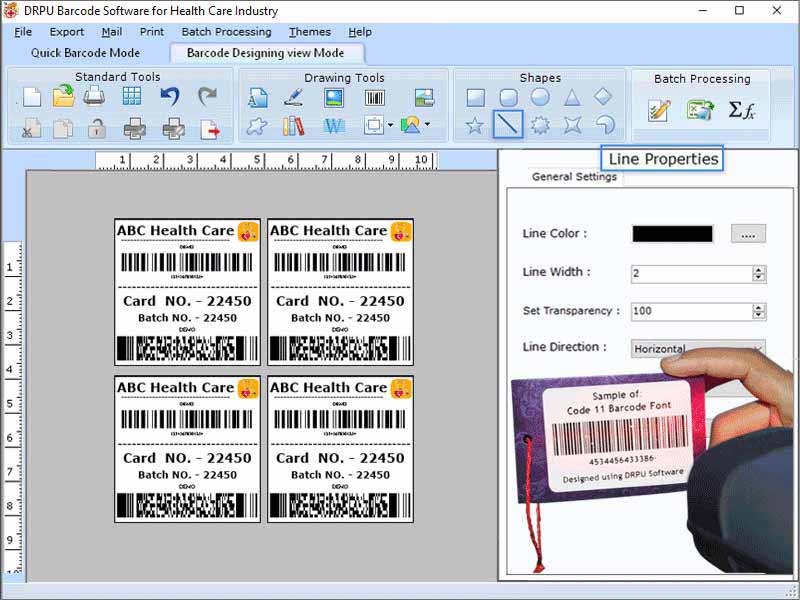Choose the triangle shape tool

pyautogui.click(x=573, y=96)
